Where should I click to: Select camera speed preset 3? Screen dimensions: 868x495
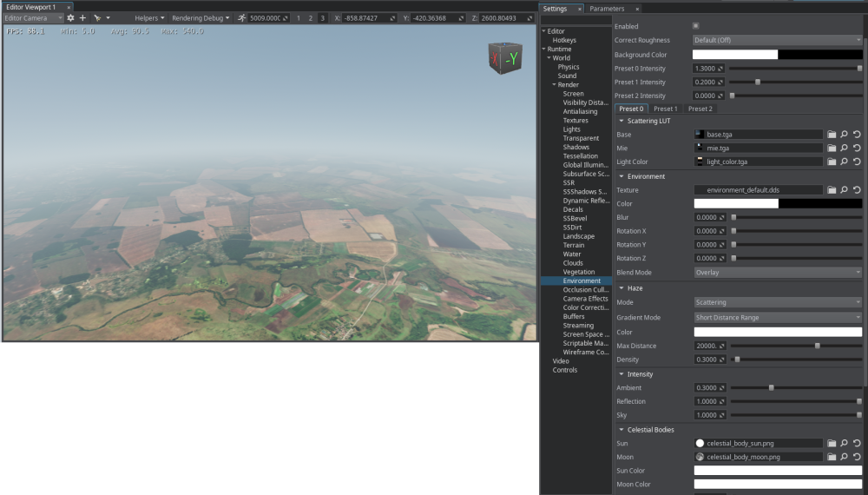[x=322, y=17]
